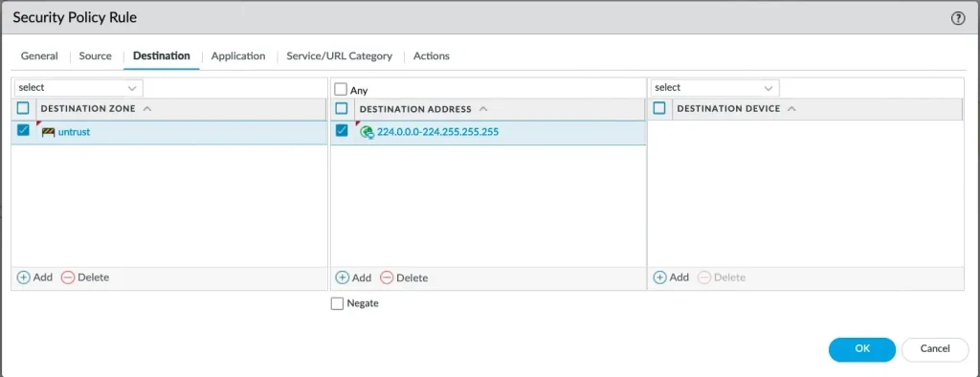Screen dimensions: 980x377
Task: Click the minus Delete icon under Destination Address
Action: (x=387, y=277)
